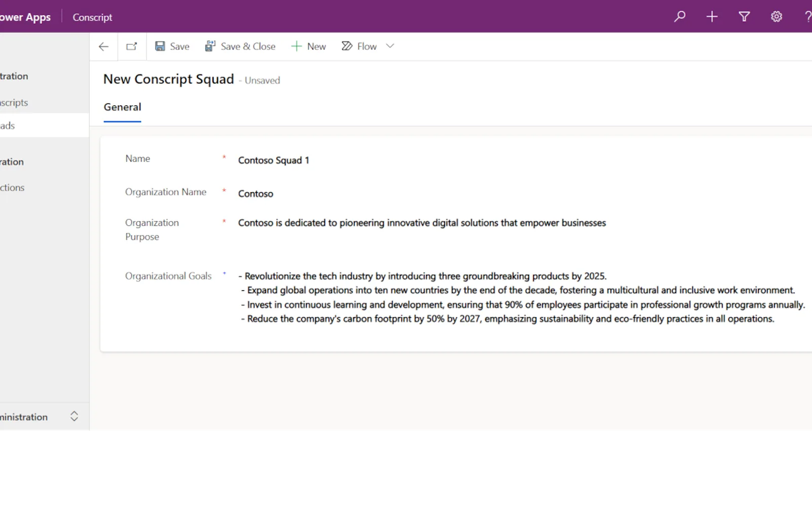Click the Save floppy disk icon
Image resolution: width=812 pixels, height=508 pixels.
pyautogui.click(x=160, y=46)
